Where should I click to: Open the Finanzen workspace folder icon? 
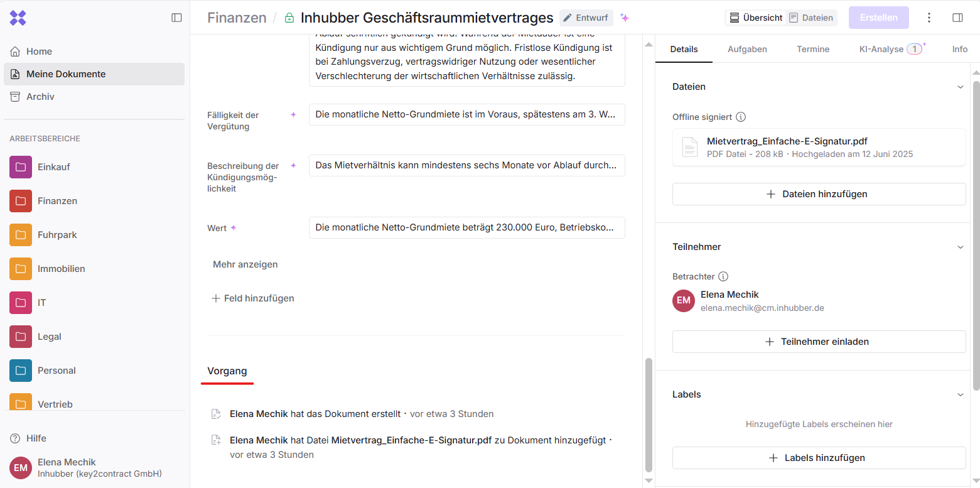pos(21,201)
